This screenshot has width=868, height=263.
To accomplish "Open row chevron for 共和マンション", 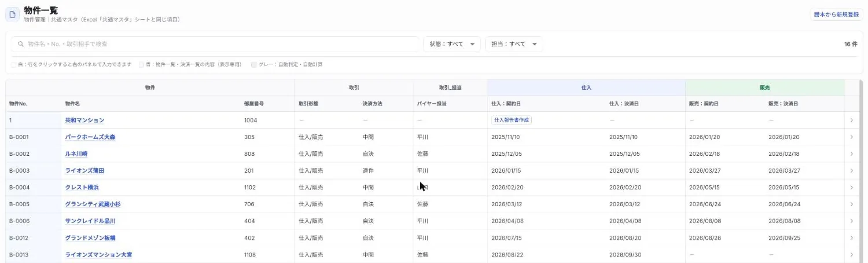I will (x=851, y=120).
